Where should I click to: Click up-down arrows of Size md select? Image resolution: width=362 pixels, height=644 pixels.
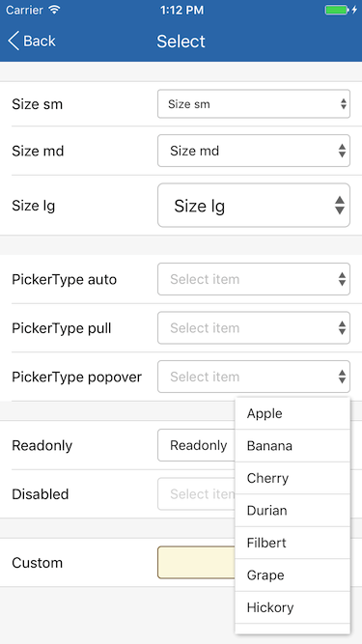point(342,151)
